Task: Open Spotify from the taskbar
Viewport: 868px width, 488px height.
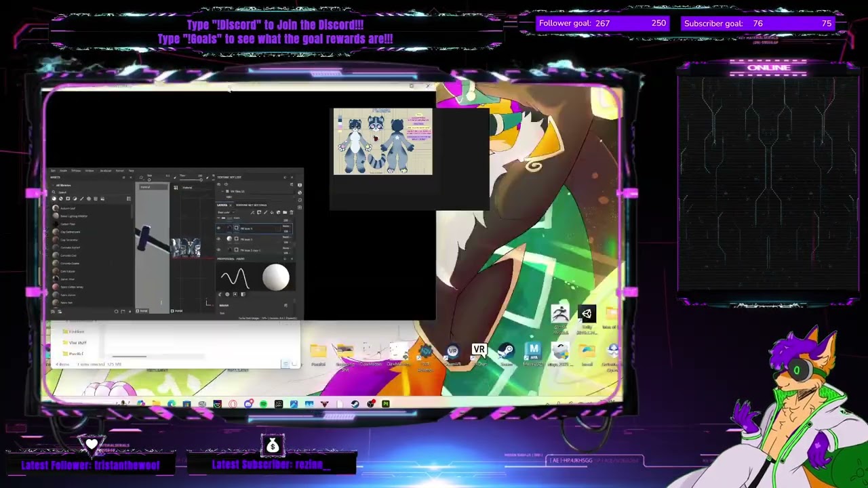Action: pos(263,404)
